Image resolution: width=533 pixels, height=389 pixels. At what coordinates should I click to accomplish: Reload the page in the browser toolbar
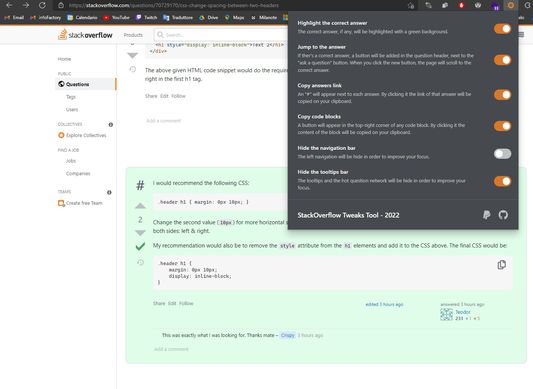pos(42,5)
